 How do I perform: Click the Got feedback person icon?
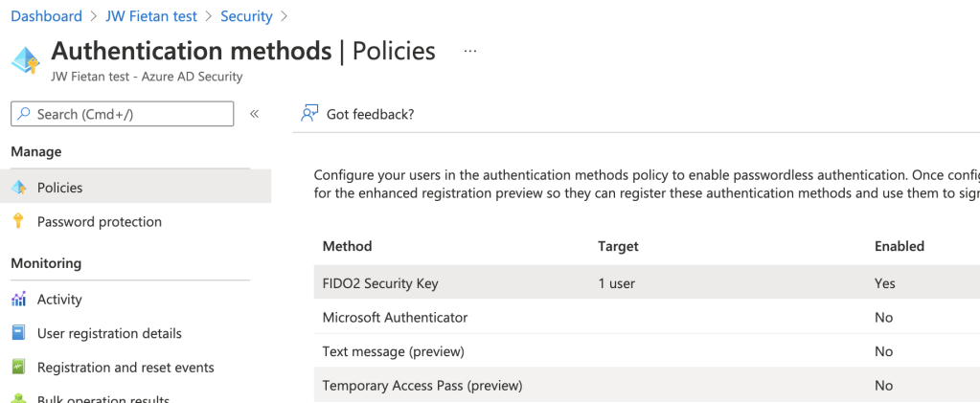[x=309, y=114]
